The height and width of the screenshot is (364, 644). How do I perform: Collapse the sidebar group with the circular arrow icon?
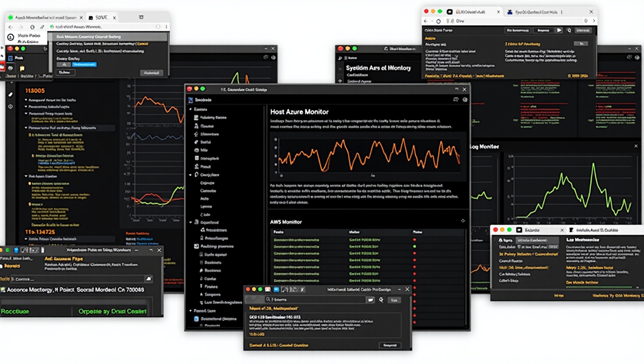(x=190, y=175)
